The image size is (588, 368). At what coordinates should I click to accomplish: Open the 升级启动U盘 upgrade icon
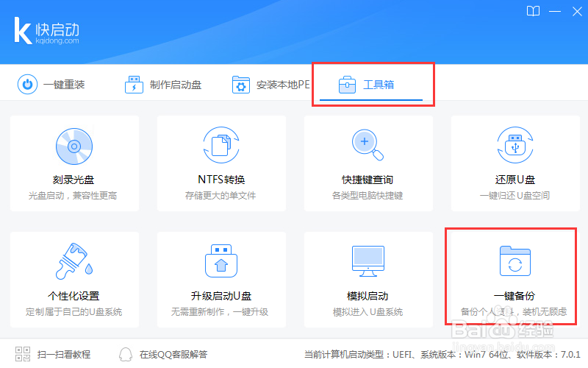221,261
